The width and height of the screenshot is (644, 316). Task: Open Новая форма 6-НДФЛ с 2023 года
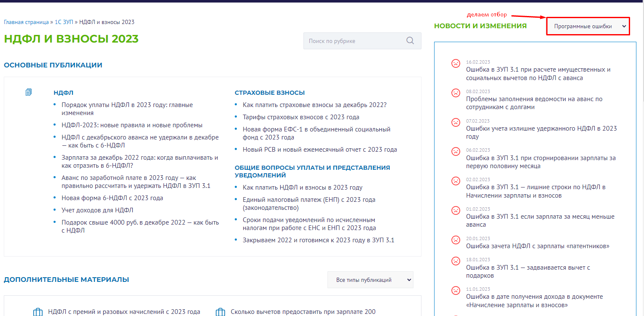click(x=112, y=198)
